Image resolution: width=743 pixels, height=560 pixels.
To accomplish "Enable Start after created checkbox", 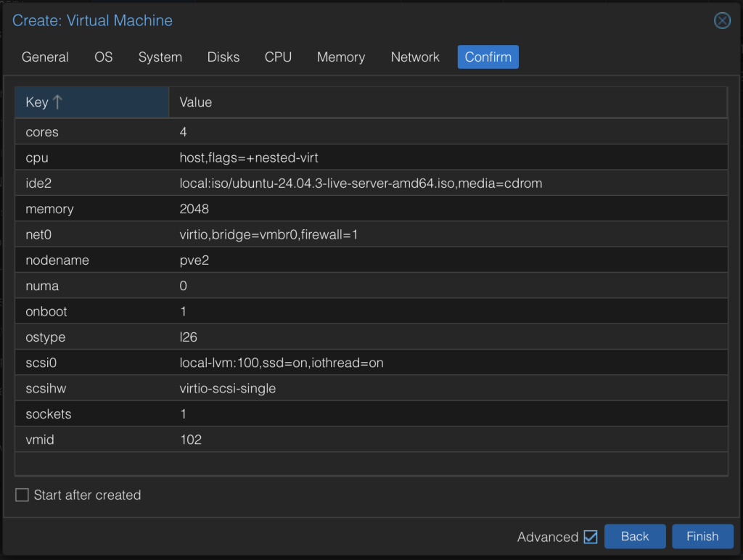I will [22, 495].
